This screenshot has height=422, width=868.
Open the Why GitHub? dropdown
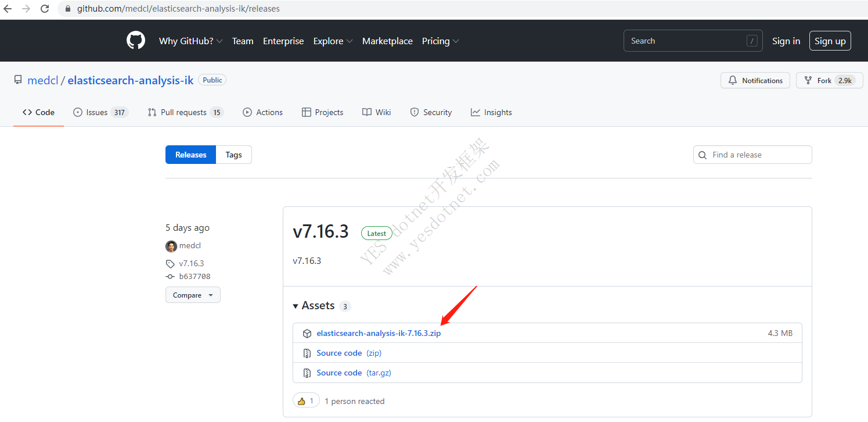coord(191,41)
